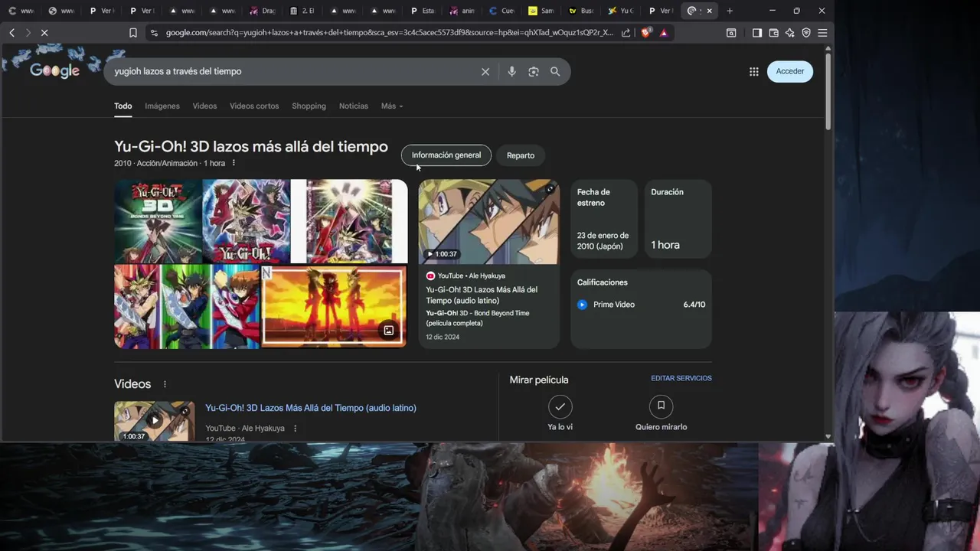This screenshot has width=980, height=551.
Task: Click the 'Acceder' sign-in button
Action: coord(790,71)
